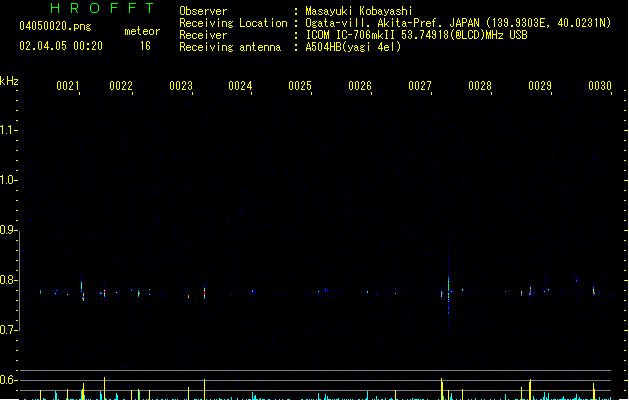
Task: Click the ICOM IC-706mkII receiver text
Action: [x=416, y=35]
